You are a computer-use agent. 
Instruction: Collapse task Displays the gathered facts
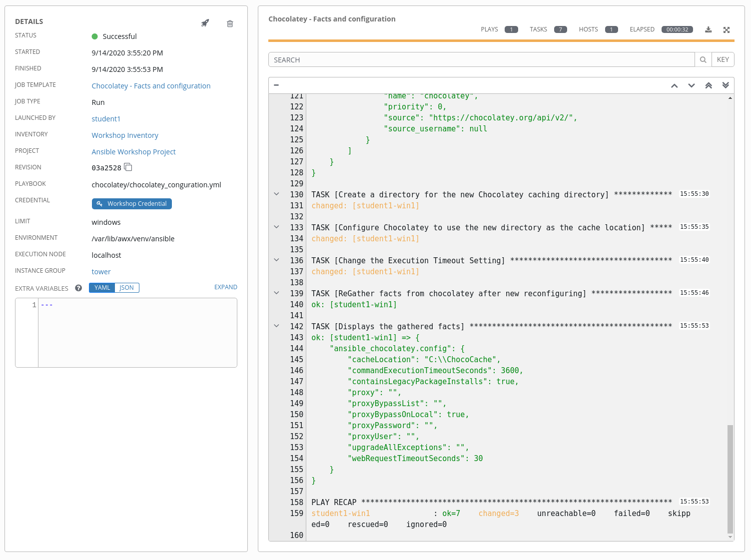point(276,326)
